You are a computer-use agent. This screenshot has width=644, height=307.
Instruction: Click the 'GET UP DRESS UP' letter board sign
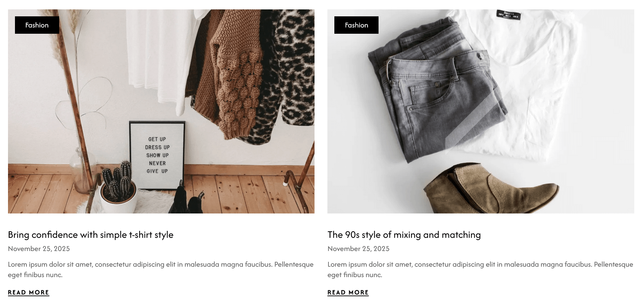[x=157, y=155]
